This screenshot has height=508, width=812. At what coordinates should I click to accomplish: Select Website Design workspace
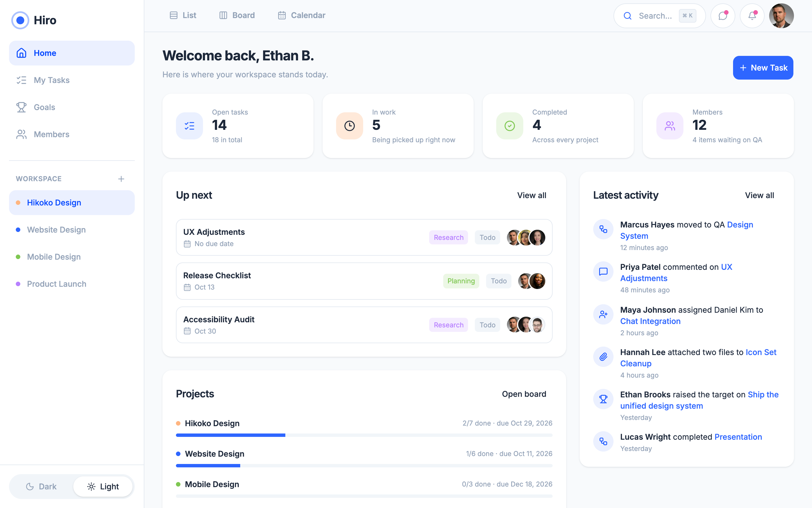72,230
